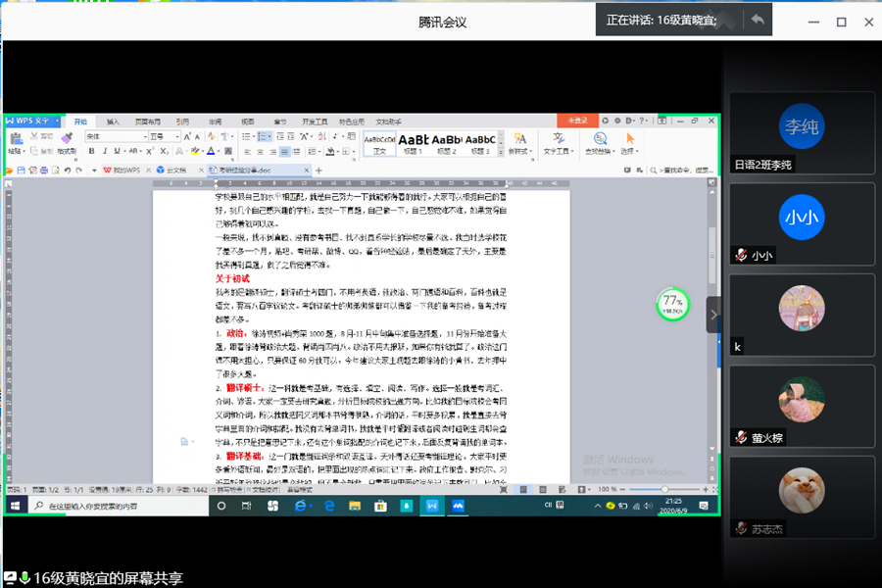Click the Italic formatting icon
This screenshot has width=882, height=588.
104,152
